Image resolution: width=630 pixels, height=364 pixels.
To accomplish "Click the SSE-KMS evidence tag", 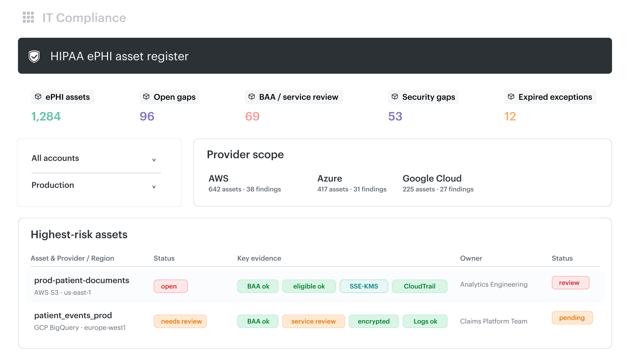I will [364, 286].
